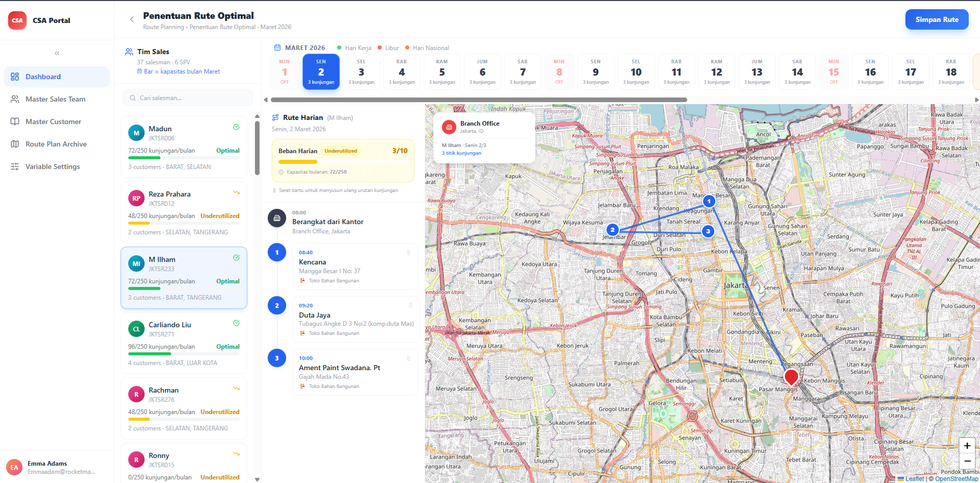Save the route with Simpan Rute
Screen dimensions: 980x483
(937, 19)
